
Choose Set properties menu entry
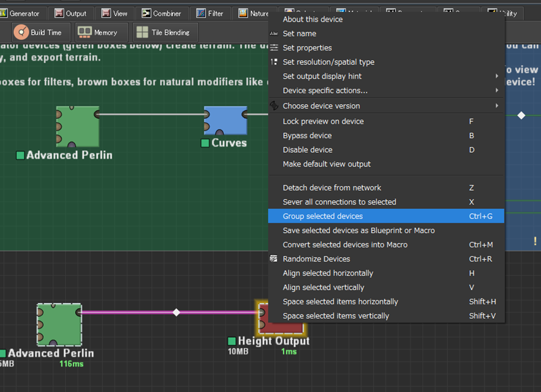click(386, 47)
